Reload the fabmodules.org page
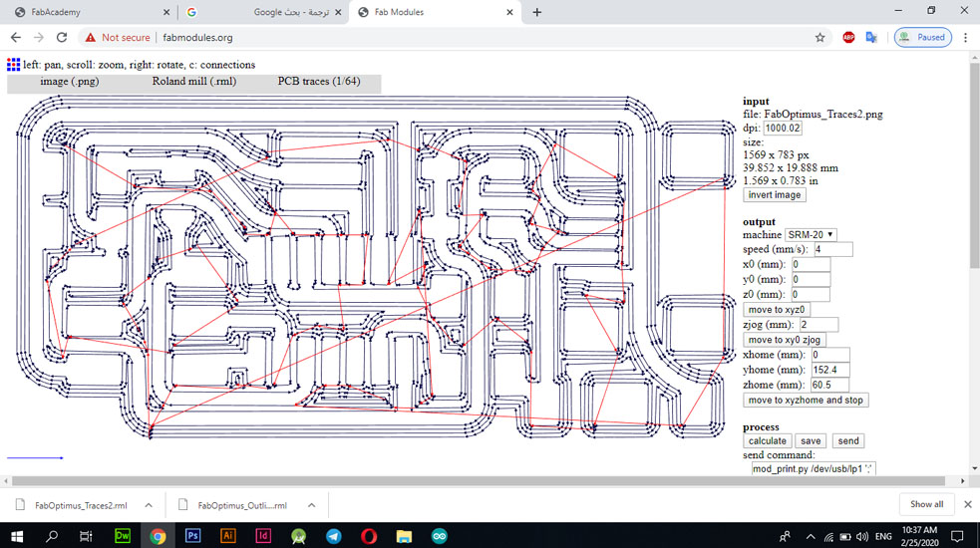 pyautogui.click(x=61, y=38)
